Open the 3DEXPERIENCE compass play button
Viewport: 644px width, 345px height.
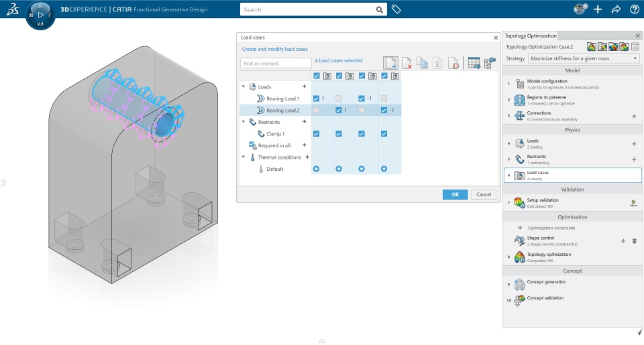click(40, 15)
